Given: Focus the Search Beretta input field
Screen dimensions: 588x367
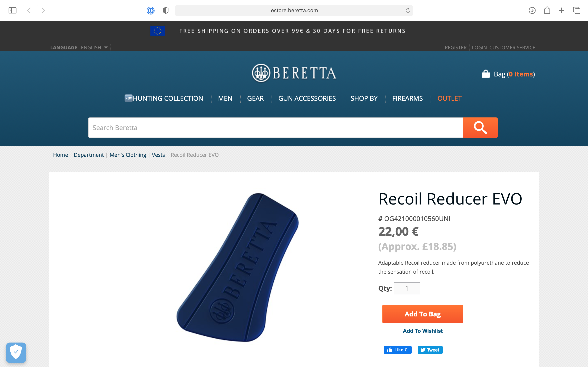Looking at the screenshot, I should click(x=276, y=128).
